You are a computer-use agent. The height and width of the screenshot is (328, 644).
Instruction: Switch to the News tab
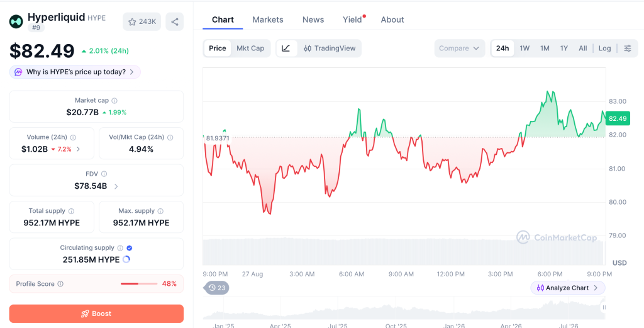pyautogui.click(x=313, y=20)
